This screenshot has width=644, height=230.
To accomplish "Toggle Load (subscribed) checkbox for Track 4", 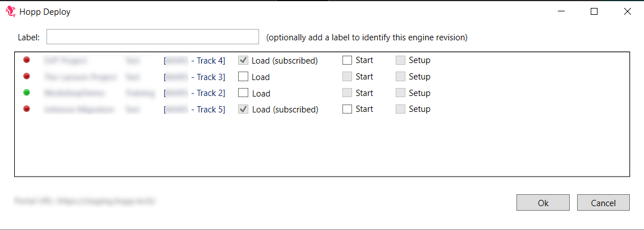I will 243,61.
